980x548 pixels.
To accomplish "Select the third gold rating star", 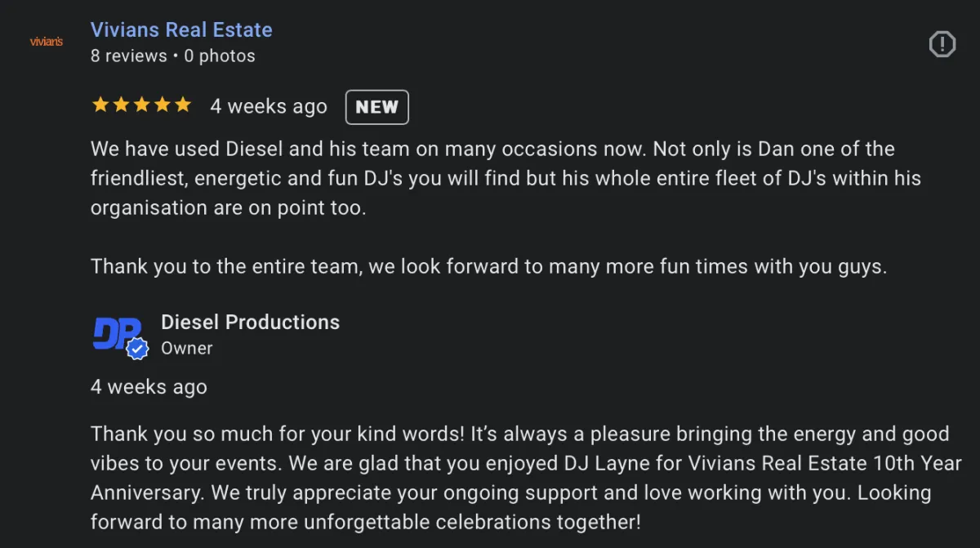I will pos(141,105).
